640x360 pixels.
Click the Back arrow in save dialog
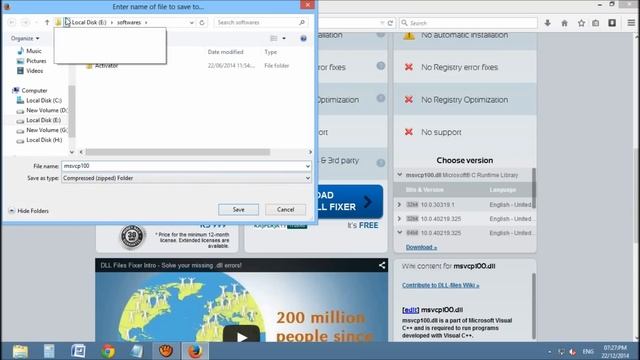(12, 22)
